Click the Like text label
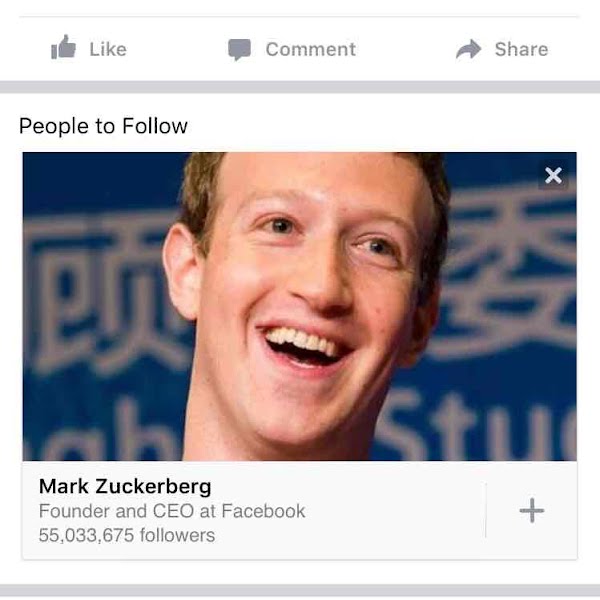The image size is (600, 600). [x=108, y=49]
